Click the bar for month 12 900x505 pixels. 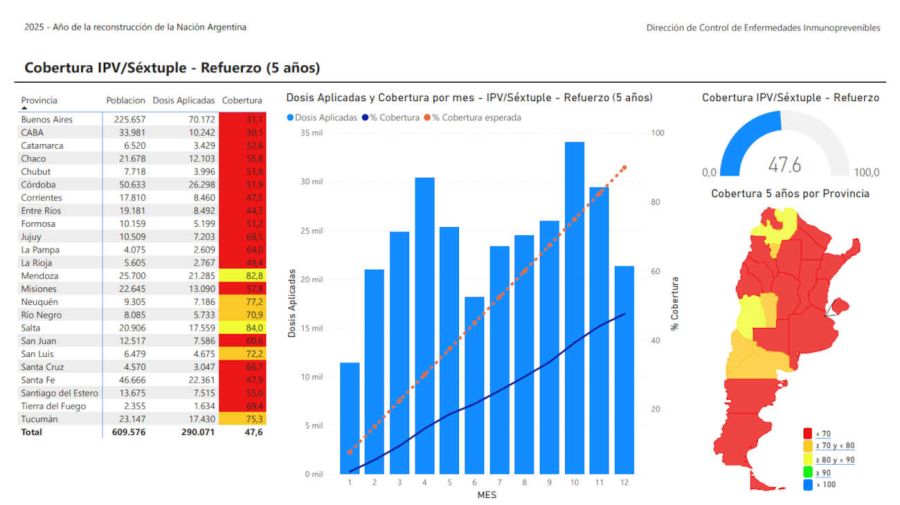pyautogui.click(x=623, y=370)
